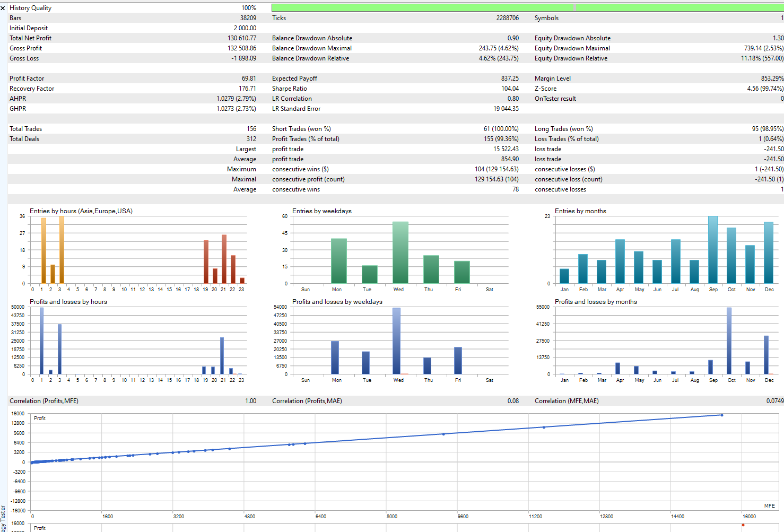This screenshot has width=784, height=532.
Task: Click the Correlation (Profits,MFE) heading
Action: click(44, 401)
